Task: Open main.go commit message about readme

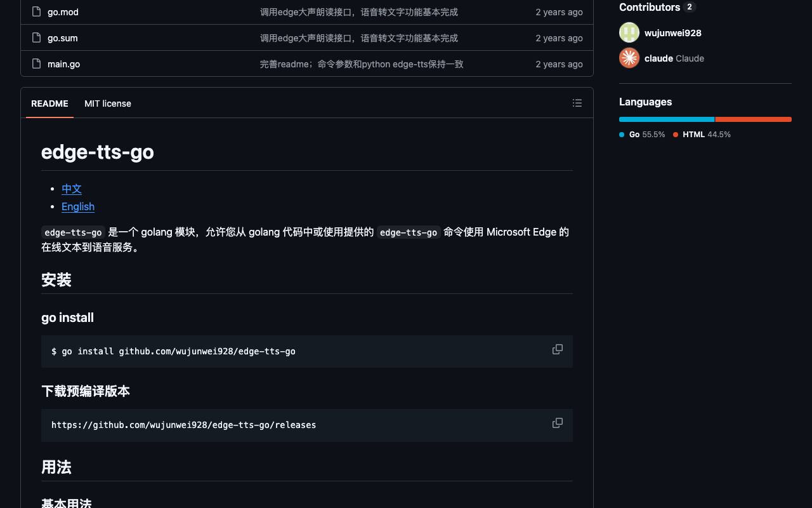Action: point(362,64)
